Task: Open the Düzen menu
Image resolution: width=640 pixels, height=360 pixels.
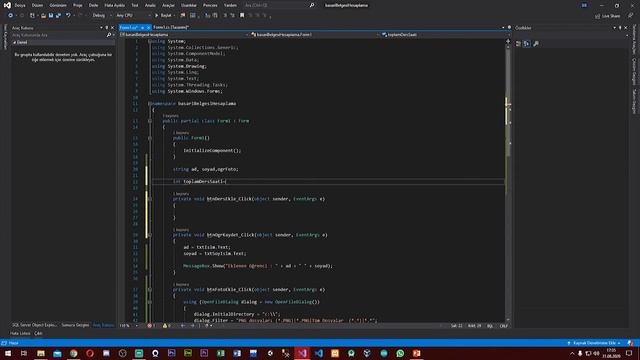Action: tap(37, 5)
